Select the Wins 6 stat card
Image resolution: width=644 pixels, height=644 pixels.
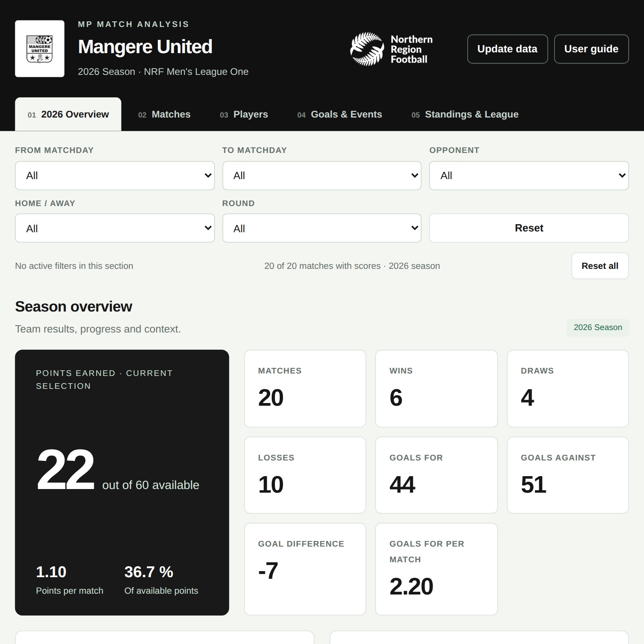coord(436,388)
